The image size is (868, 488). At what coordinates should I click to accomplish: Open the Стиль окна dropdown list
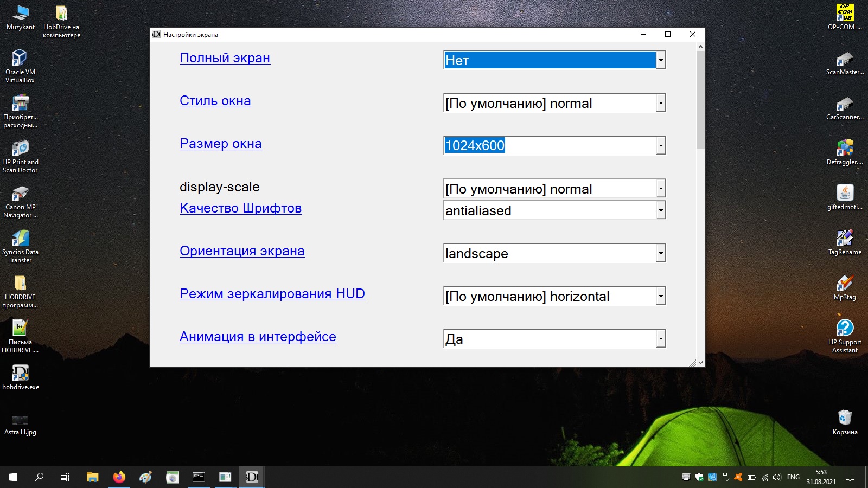pos(660,103)
